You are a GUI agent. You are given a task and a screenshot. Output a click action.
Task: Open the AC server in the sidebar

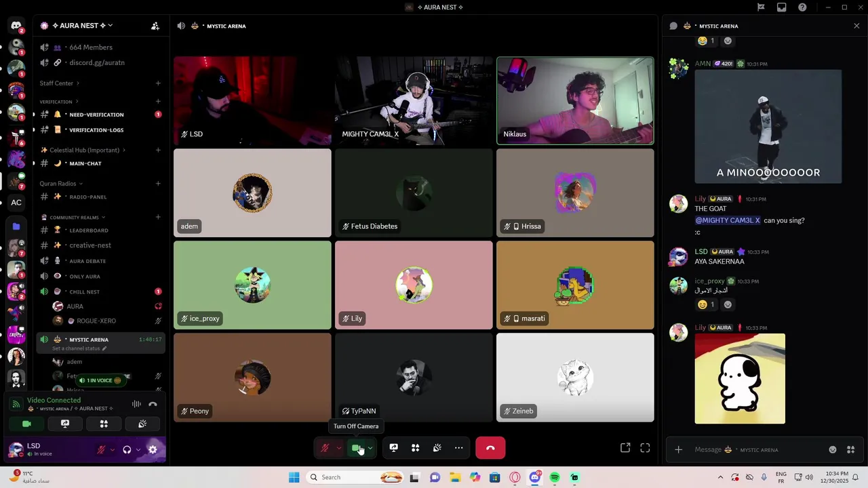pos(16,202)
